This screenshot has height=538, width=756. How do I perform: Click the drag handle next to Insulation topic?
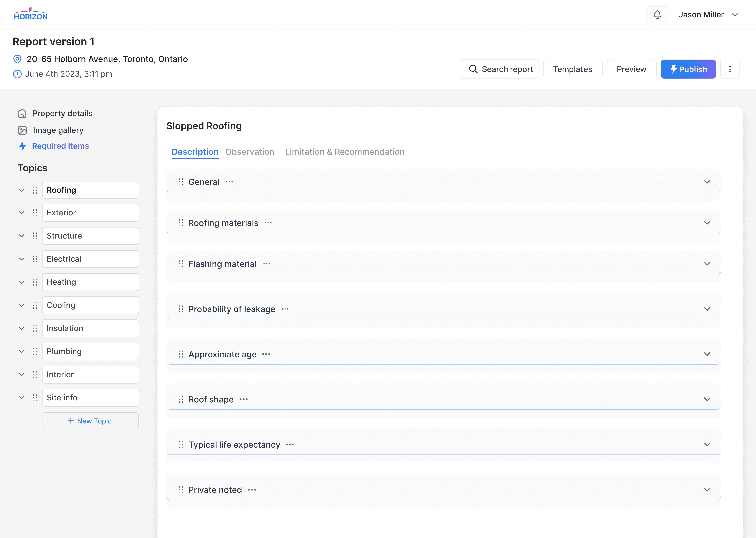point(35,328)
